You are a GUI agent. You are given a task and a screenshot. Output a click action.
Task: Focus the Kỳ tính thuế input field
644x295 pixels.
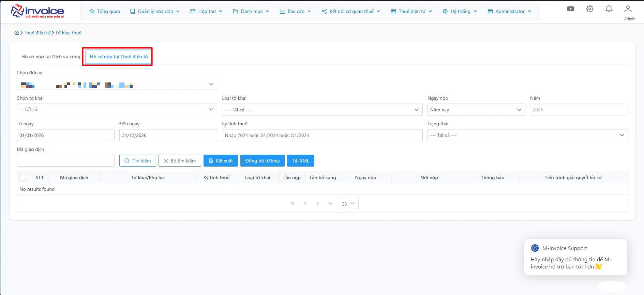tap(322, 135)
